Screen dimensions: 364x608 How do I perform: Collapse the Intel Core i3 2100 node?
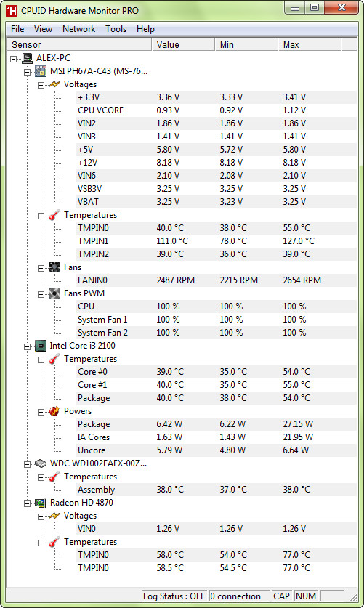27,346
